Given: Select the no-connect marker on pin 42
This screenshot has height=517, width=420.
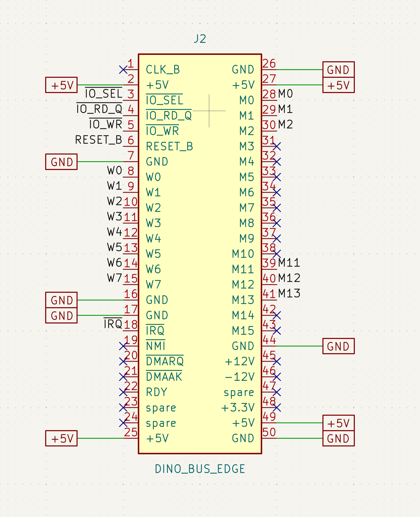Looking at the screenshot, I should point(277,315).
